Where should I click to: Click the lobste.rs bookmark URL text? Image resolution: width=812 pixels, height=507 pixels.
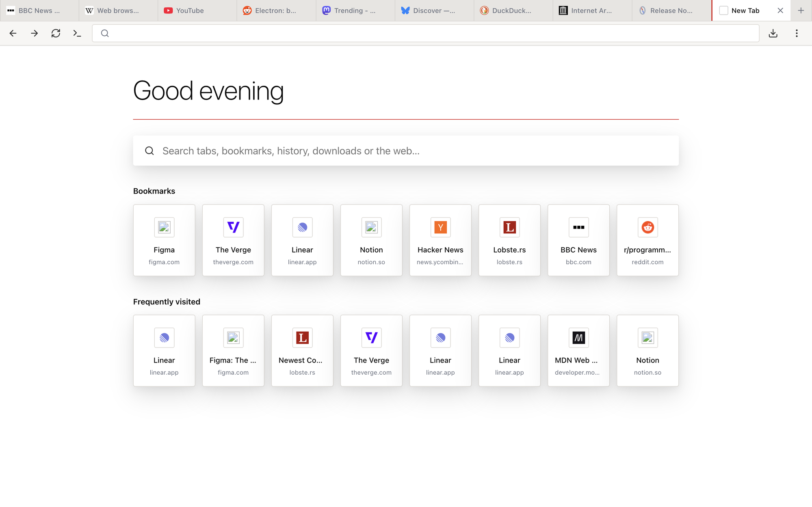coord(509,262)
